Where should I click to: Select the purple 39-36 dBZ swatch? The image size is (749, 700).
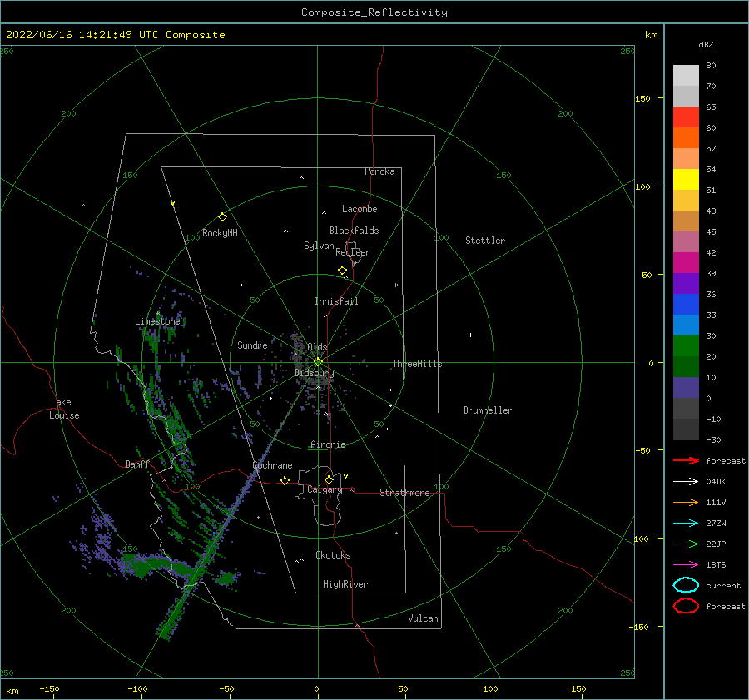point(686,283)
